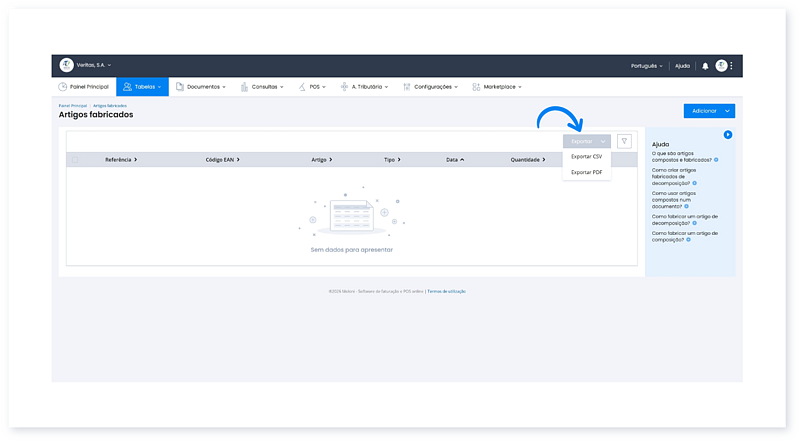Toggle the Exportar dropdown
Screen dimensions: 800x442
[x=587, y=141]
